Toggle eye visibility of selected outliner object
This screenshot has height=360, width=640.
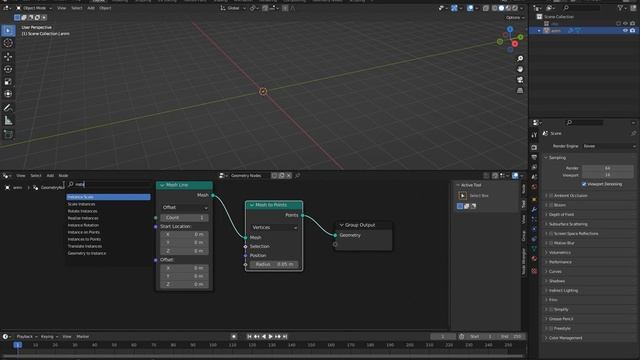point(625,31)
